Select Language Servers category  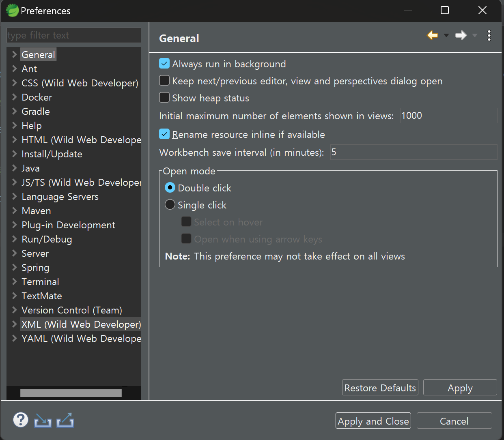(x=60, y=197)
